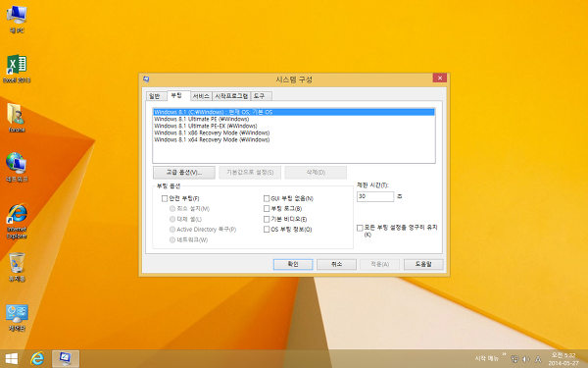588x368 pixels.
Task: Click the 기본값으로 설정(S) button
Action: coord(250,173)
